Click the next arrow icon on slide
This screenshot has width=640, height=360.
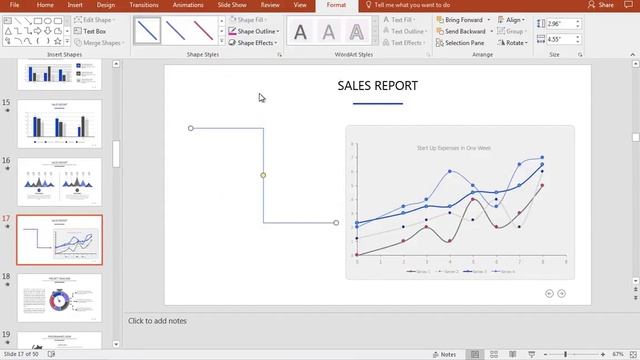562,293
